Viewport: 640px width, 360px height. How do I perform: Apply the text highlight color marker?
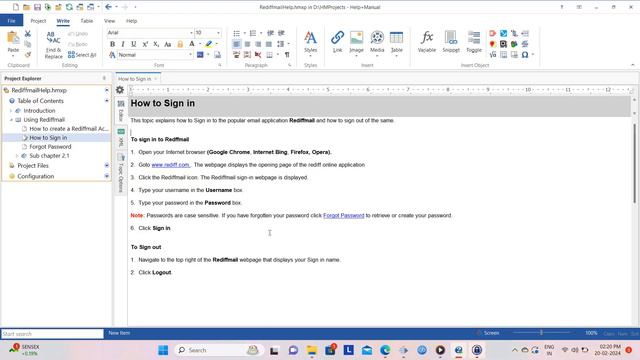coord(209,44)
